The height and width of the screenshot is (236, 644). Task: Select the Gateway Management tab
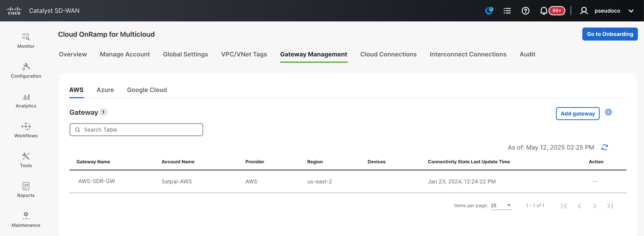(313, 54)
